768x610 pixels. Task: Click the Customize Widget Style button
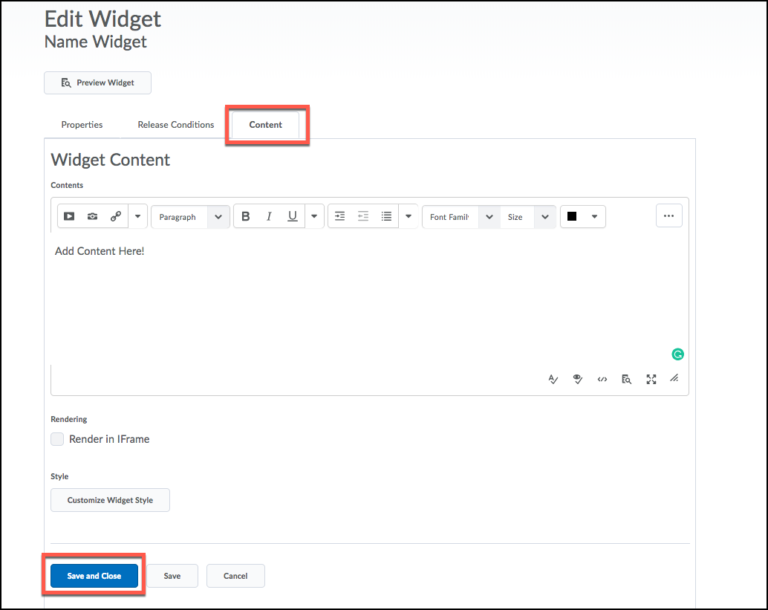click(x=110, y=500)
